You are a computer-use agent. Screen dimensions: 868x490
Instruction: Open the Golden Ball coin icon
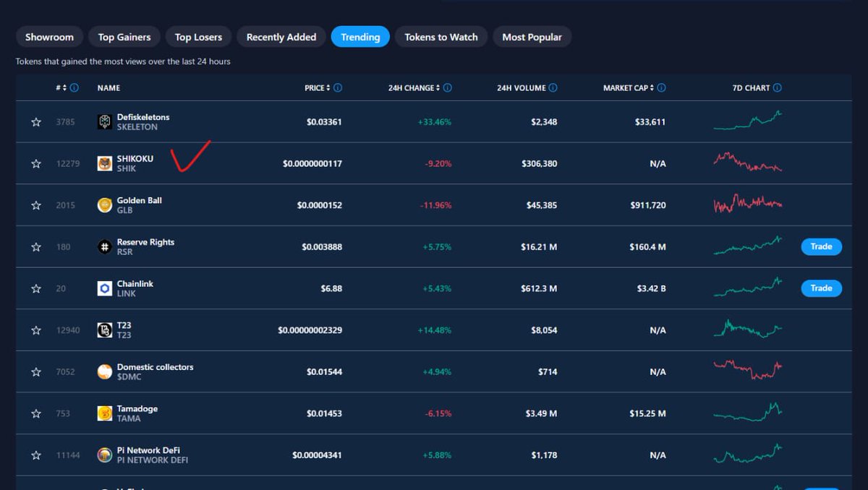point(105,205)
